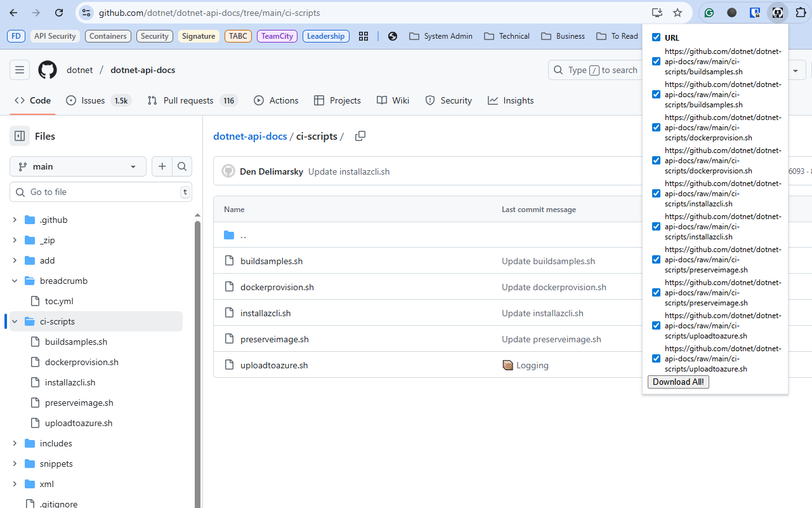812x508 pixels.
Task: Uncheck the first uploadtoazure.sh URL checkbox
Action: point(656,326)
